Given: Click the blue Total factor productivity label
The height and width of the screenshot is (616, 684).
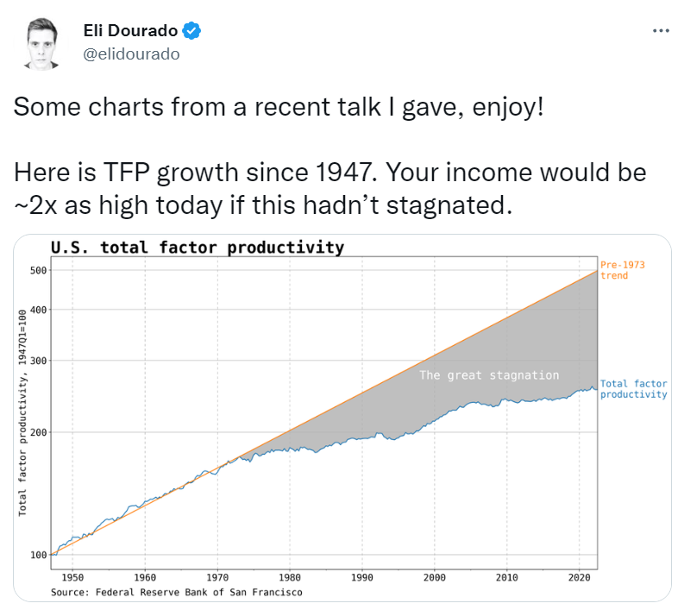Looking at the screenshot, I should (x=633, y=389).
